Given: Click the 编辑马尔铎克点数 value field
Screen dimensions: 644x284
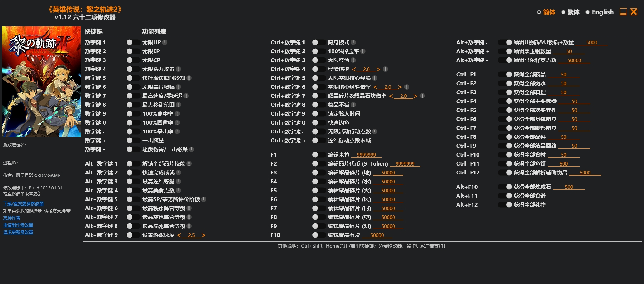Looking at the screenshot, I should [574, 60].
